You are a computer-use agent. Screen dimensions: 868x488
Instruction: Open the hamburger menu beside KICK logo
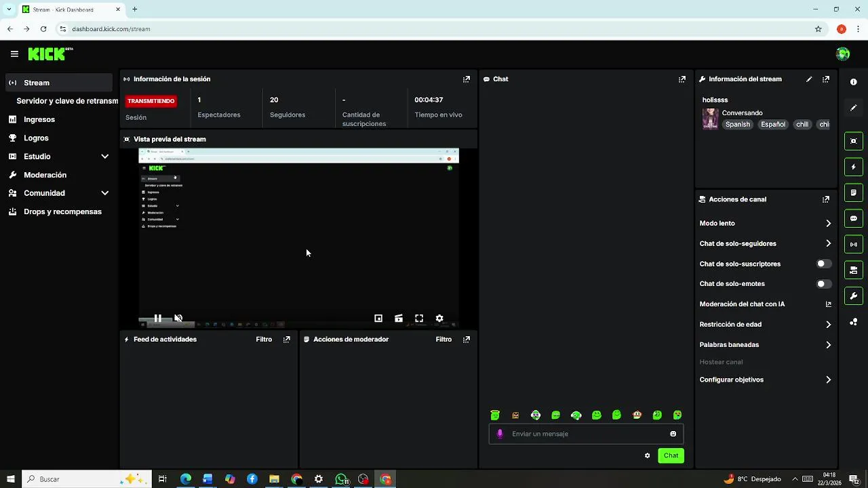point(14,54)
